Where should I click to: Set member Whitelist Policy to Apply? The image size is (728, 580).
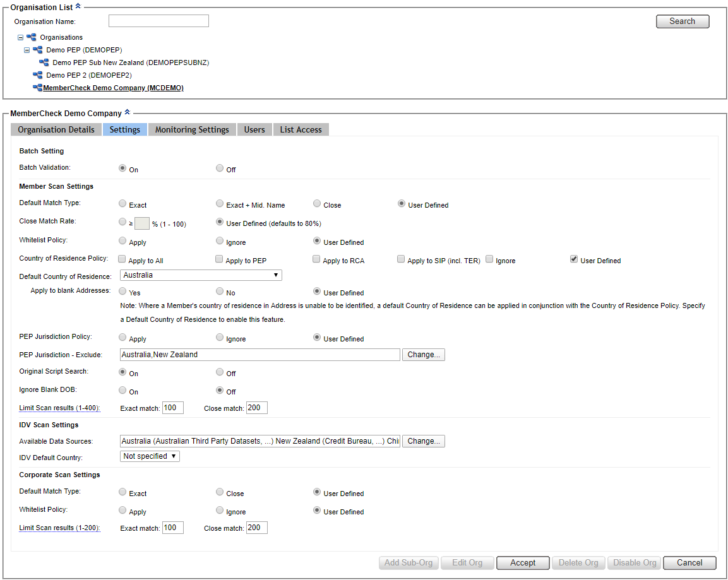[x=122, y=240]
